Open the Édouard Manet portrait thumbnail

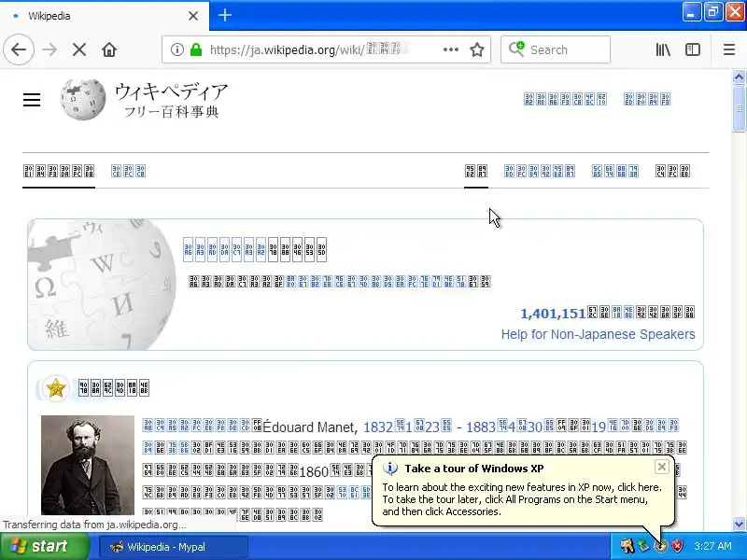[88, 465]
